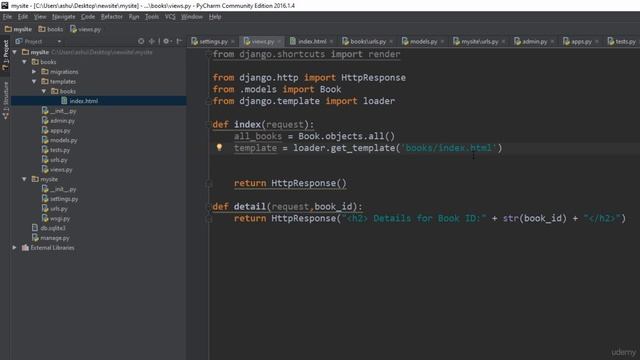Image resolution: width=640 pixels, height=360 pixels.
Task: Open the Code menu
Action: click(88, 17)
